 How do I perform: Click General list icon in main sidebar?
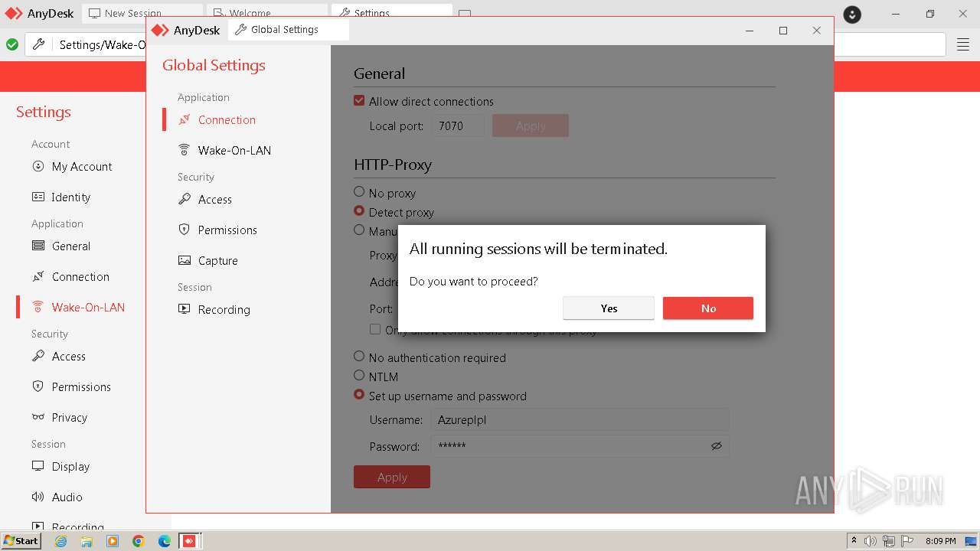pyautogui.click(x=38, y=246)
